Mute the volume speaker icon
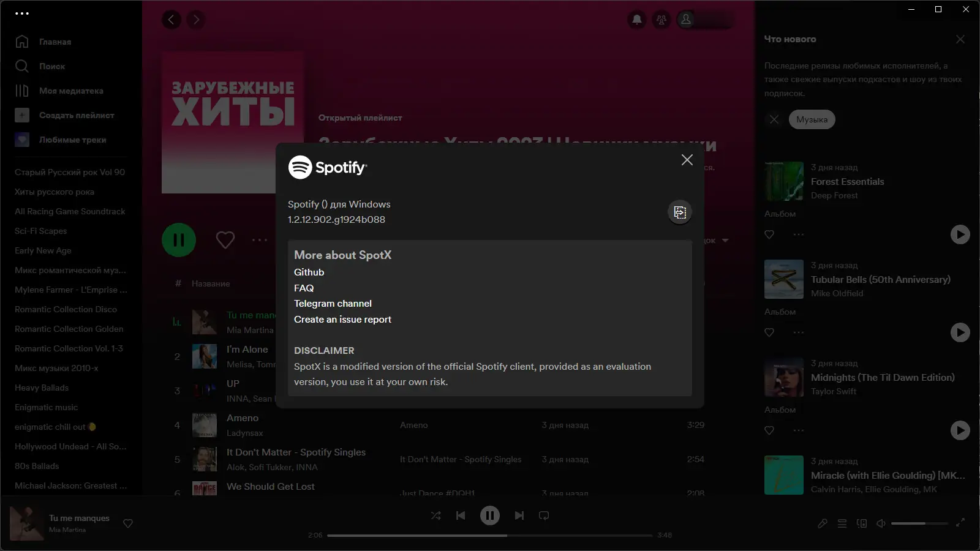This screenshot has height=551, width=980. (x=881, y=523)
